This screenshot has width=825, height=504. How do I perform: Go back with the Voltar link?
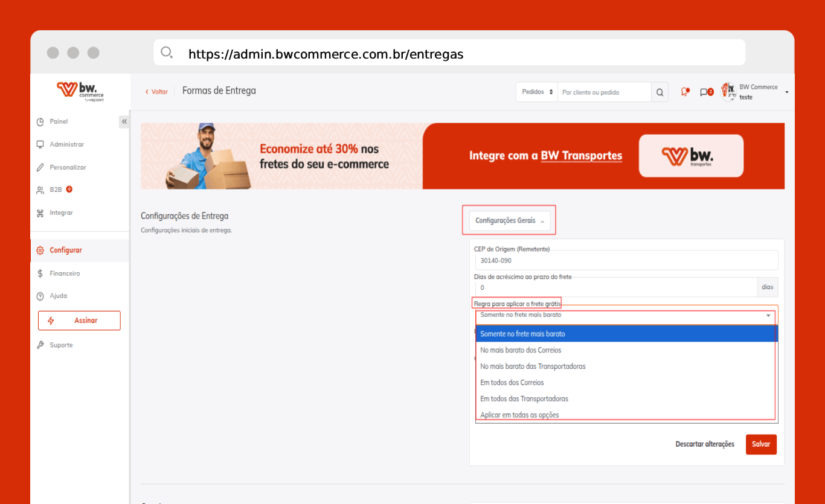pyautogui.click(x=156, y=92)
